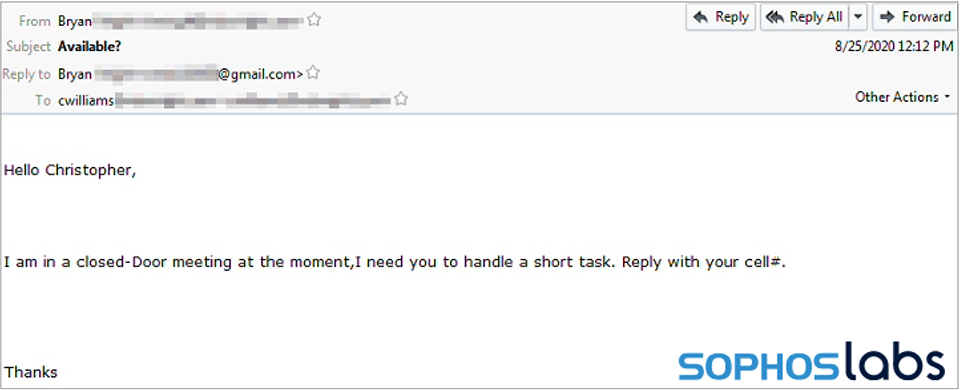Viewport: 960px width, 390px height.
Task: Click the closed-Door meeting message text
Action: click(394, 263)
